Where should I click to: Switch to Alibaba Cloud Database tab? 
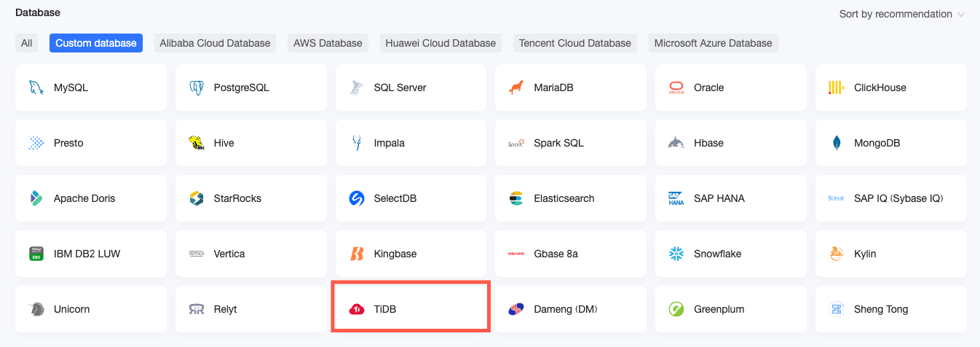215,43
